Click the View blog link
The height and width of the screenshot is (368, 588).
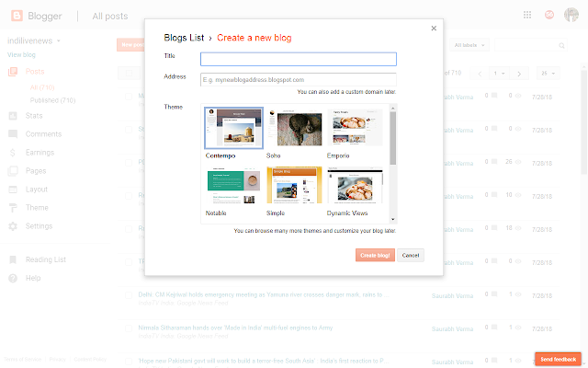tap(21, 55)
